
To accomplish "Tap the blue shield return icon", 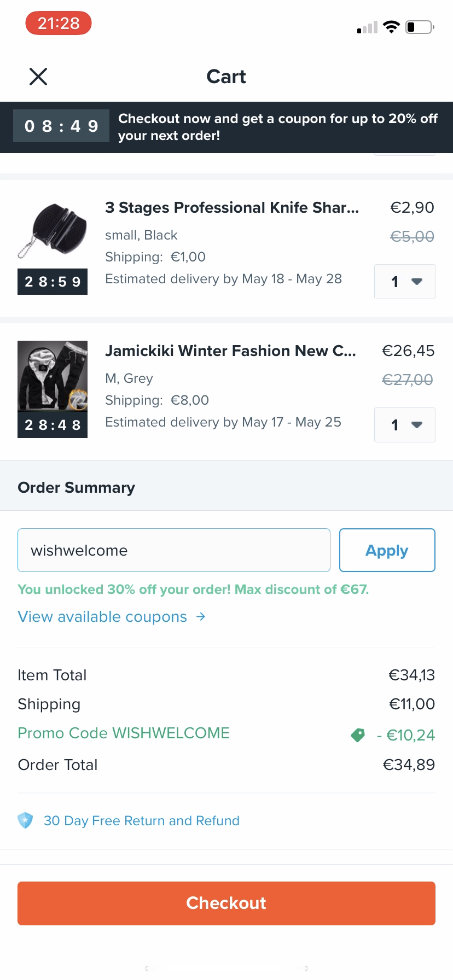I will pos(25,820).
